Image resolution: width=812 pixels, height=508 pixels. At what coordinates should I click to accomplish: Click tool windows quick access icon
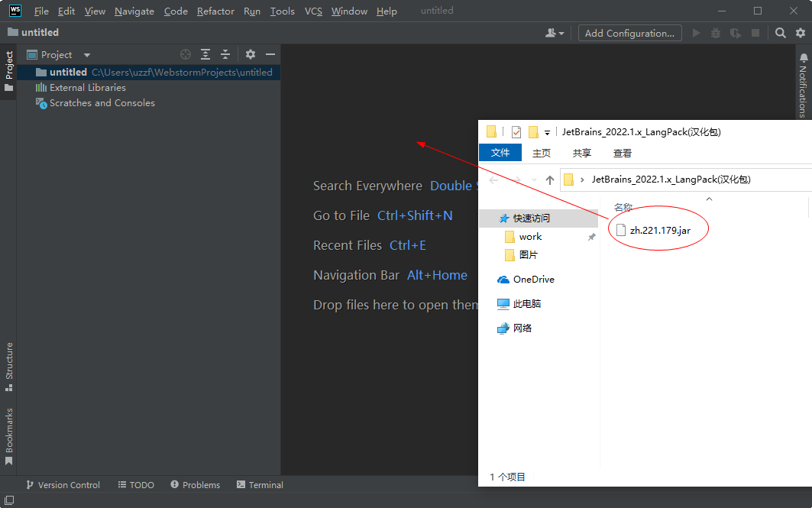[x=9, y=500]
